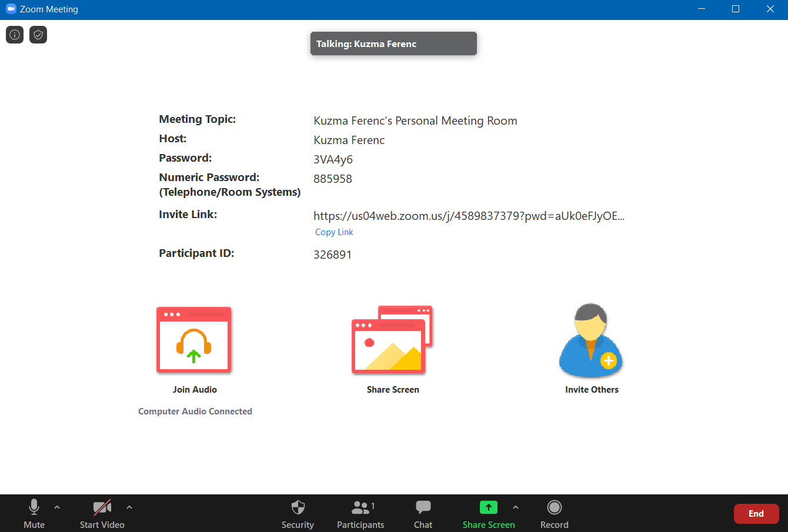This screenshot has width=788, height=532.
Task: Open the Security menu
Action: click(298, 513)
